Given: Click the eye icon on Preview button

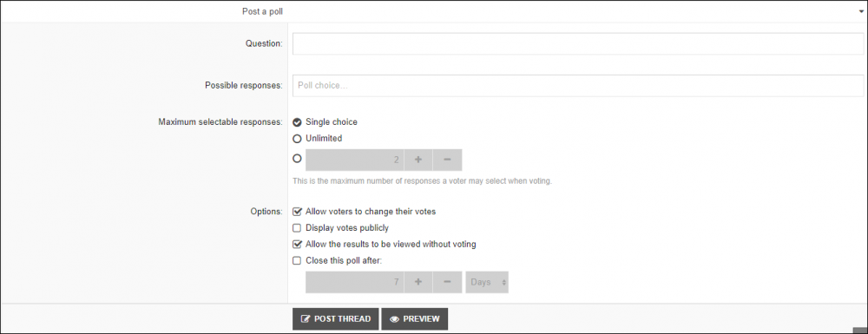Looking at the screenshot, I should click(x=394, y=319).
